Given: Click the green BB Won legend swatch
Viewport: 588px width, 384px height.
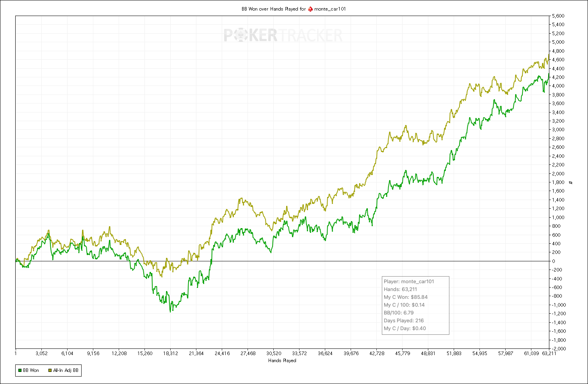Looking at the screenshot, I should pos(20,370).
